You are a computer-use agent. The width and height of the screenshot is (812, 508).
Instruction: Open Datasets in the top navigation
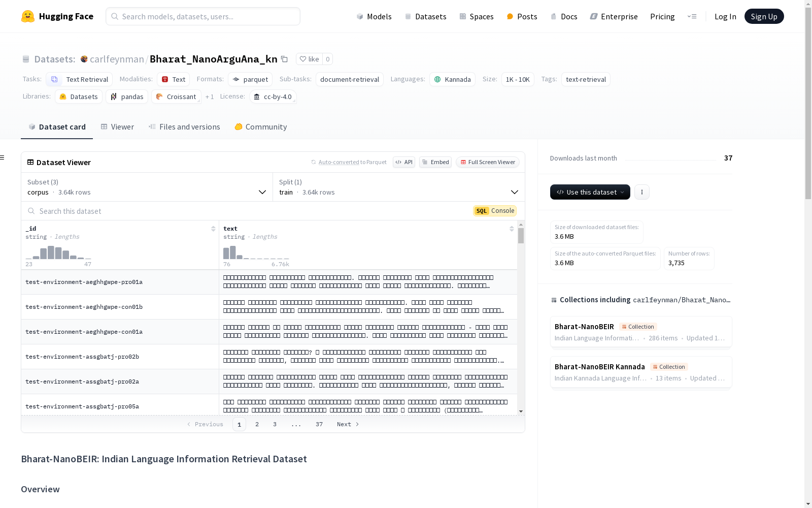pyautogui.click(x=425, y=16)
